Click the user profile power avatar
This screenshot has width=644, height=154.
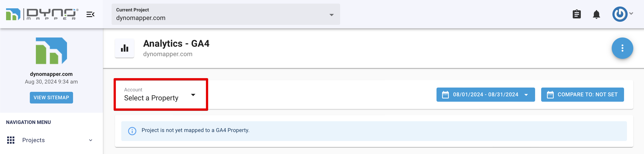pyautogui.click(x=620, y=14)
